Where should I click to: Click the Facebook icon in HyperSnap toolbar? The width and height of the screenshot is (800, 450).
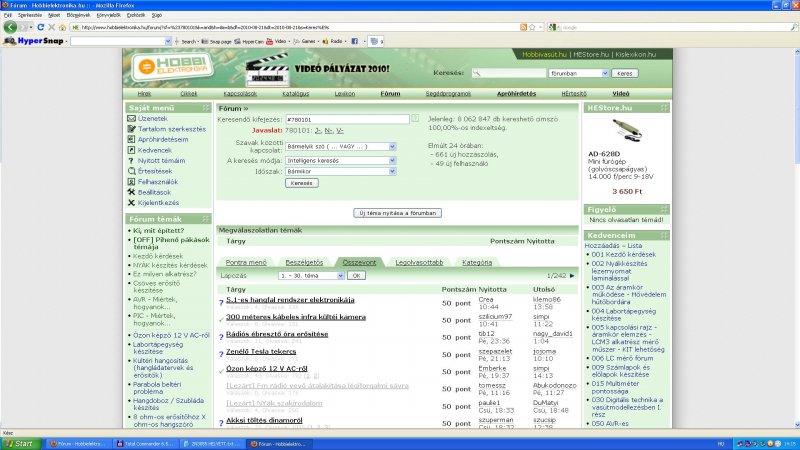click(x=355, y=41)
